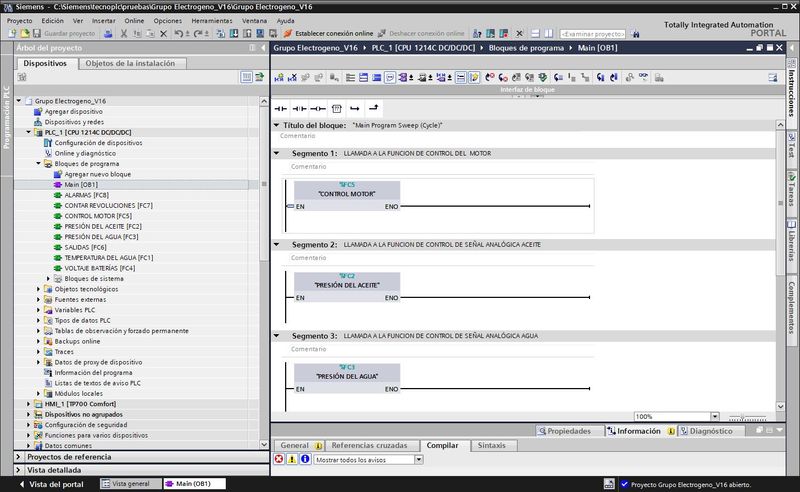Screen dimensions: 800x492
Task: Click the open project icon
Action: point(24,34)
